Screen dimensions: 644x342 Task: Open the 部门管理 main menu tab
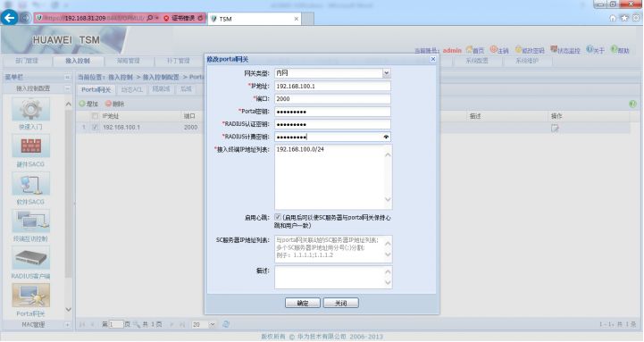point(27,61)
